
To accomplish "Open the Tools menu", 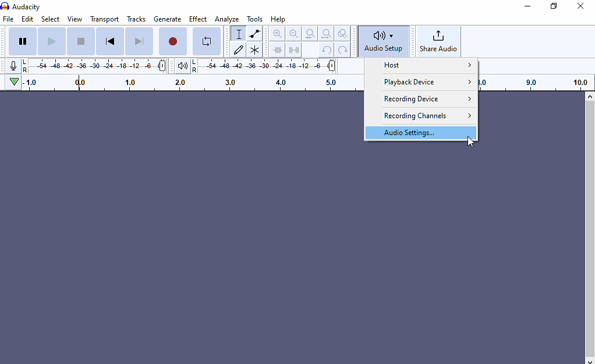I will (x=254, y=19).
